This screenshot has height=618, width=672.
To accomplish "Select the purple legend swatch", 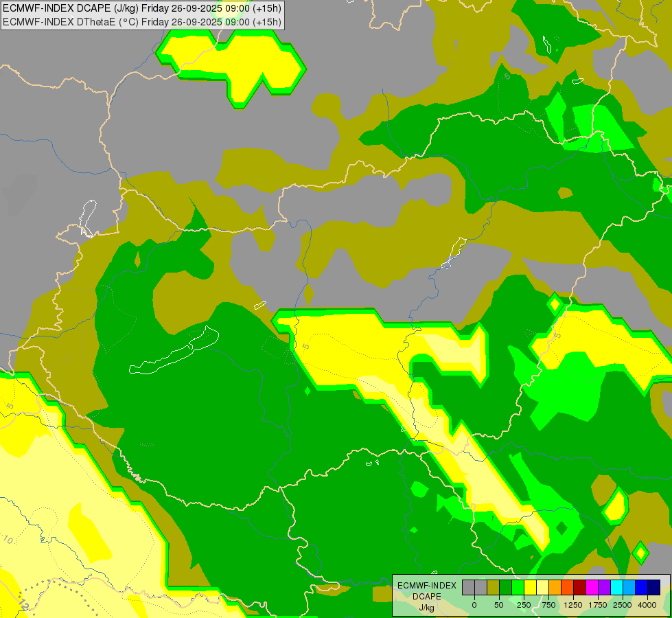I will [604, 588].
